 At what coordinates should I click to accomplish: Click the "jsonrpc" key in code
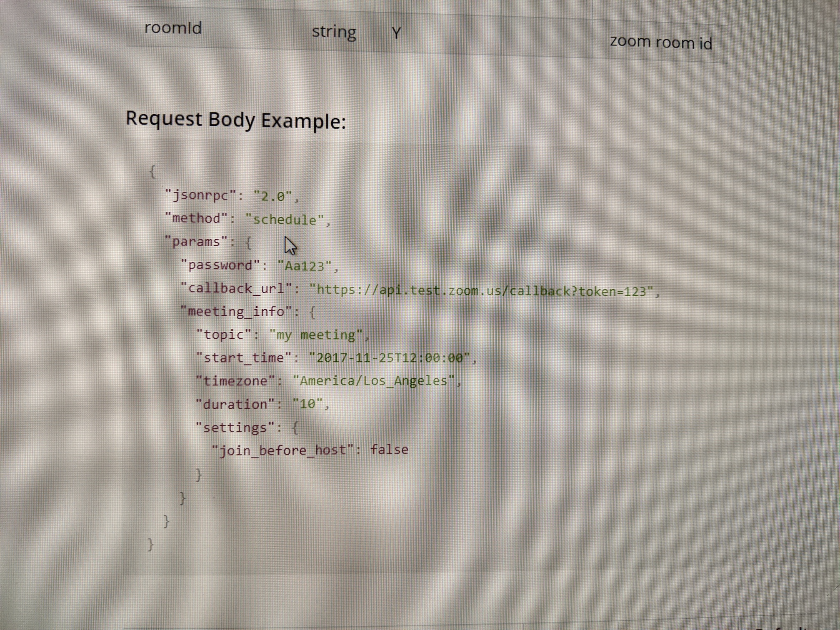pyautogui.click(x=200, y=195)
